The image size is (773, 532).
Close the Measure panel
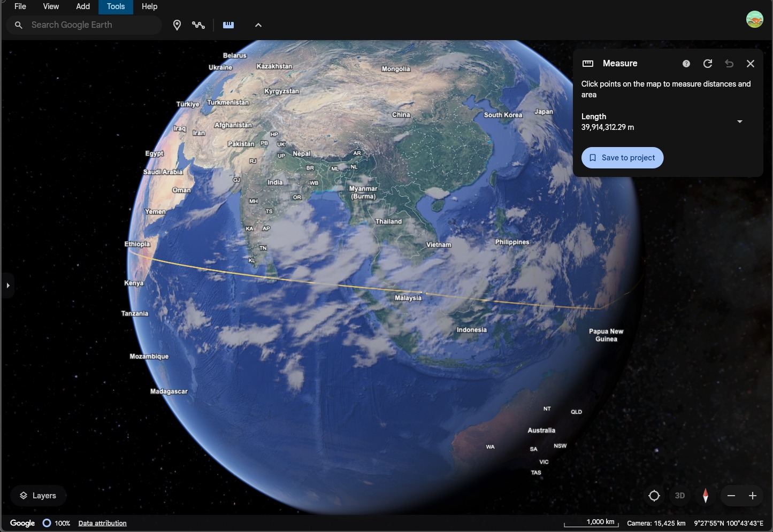[x=751, y=64]
